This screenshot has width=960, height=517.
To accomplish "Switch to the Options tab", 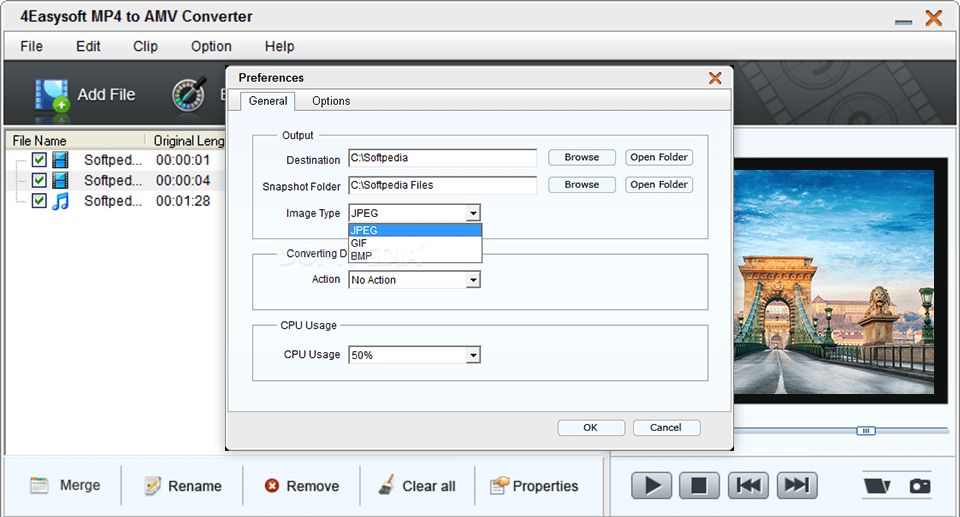I will [331, 101].
